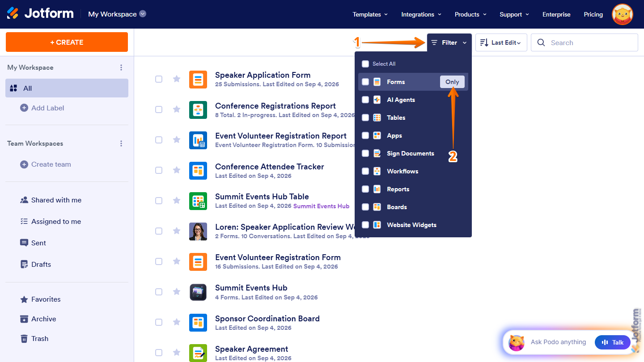The width and height of the screenshot is (644, 362).
Task: Click My Workspace three-dot options
Action: [121, 67]
